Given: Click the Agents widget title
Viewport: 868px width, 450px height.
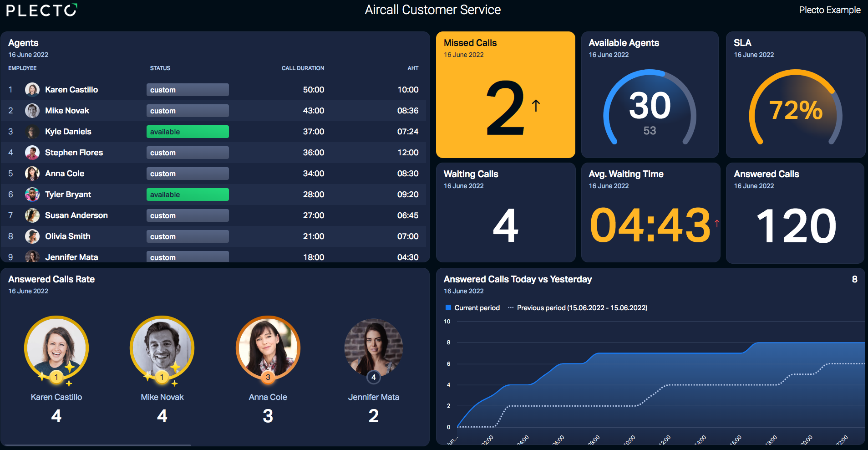Looking at the screenshot, I should (23, 43).
